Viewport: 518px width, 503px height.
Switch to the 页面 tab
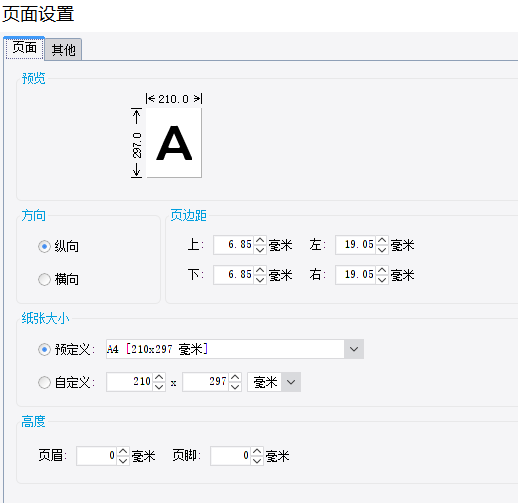[24, 48]
